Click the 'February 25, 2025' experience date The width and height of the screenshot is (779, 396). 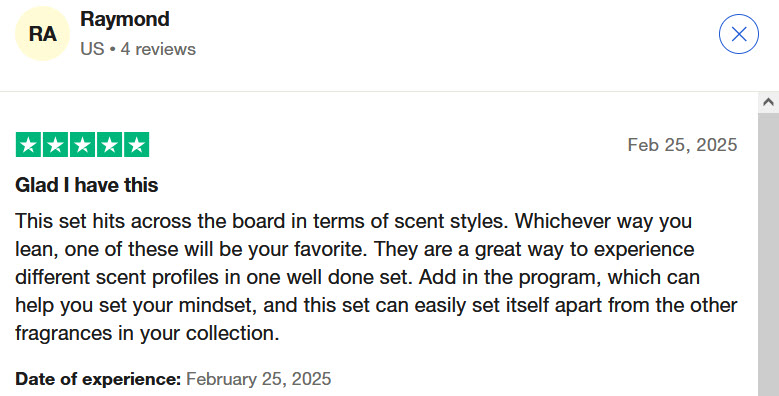[x=258, y=379]
